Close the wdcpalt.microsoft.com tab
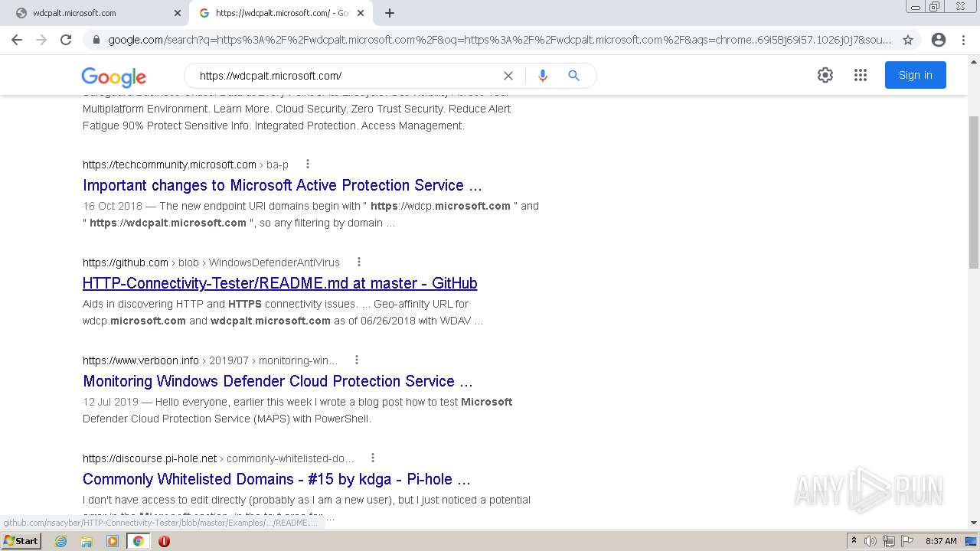Image resolution: width=980 pixels, height=551 pixels. pos(177,13)
